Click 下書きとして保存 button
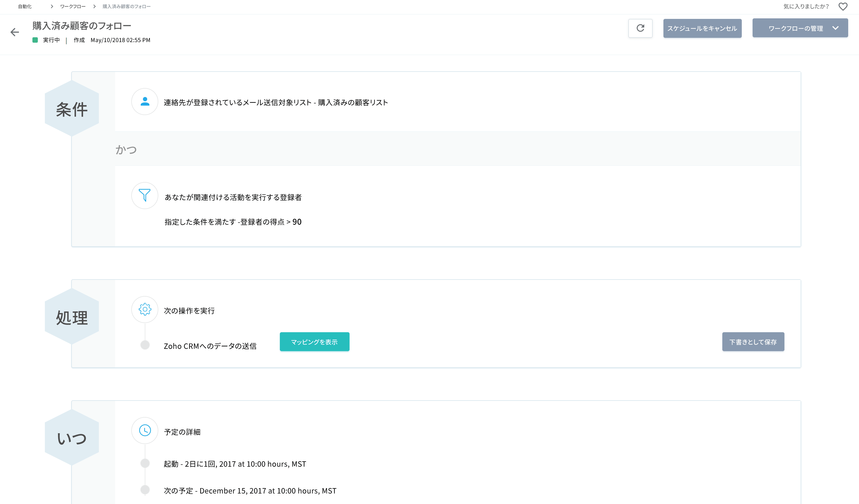Image resolution: width=859 pixels, height=504 pixels. pyautogui.click(x=753, y=342)
